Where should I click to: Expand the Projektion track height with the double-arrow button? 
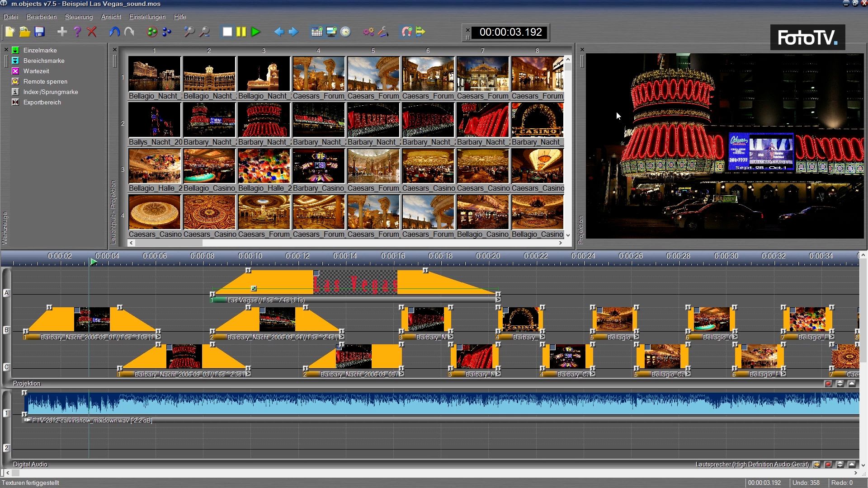click(x=840, y=384)
